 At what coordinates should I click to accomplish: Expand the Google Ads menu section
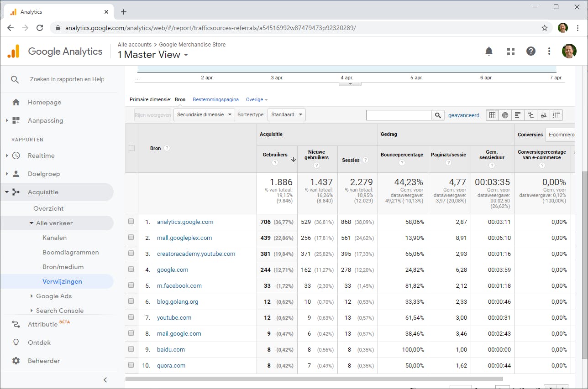coord(53,296)
